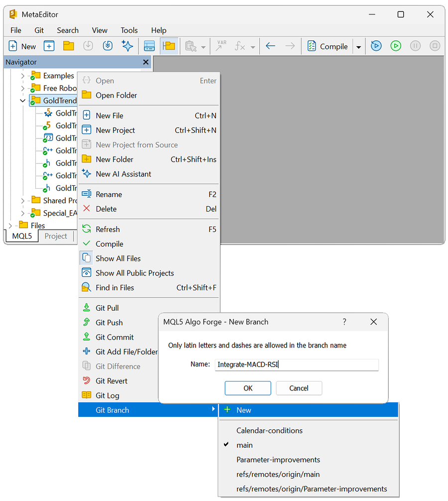Switch to the MQL5 tab
The width and height of the screenshot is (448, 501).
pyautogui.click(x=22, y=236)
